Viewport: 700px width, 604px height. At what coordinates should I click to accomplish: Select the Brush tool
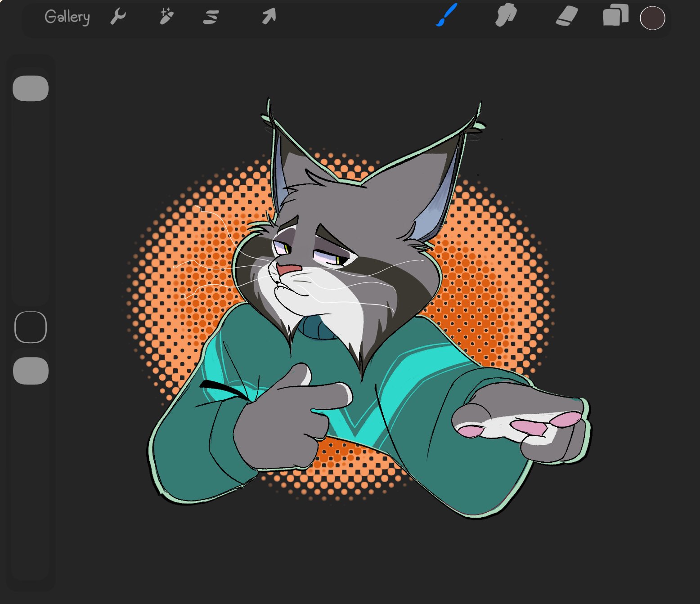point(447,15)
